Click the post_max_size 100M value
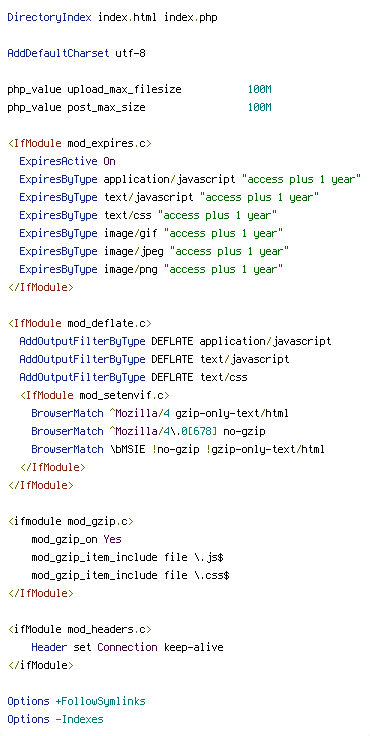 click(260, 107)
